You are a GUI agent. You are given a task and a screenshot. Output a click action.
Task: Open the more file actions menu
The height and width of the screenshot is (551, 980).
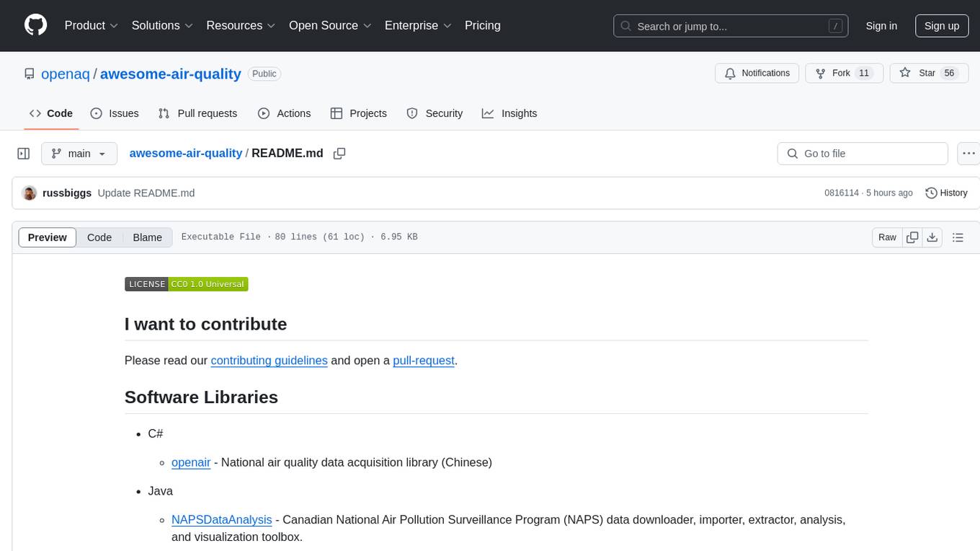(x=968, y=154)
